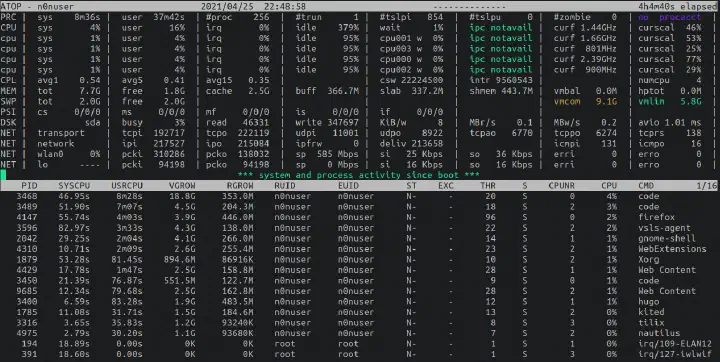
Task: Click the #zombie count field
Action: click(585, 17)
